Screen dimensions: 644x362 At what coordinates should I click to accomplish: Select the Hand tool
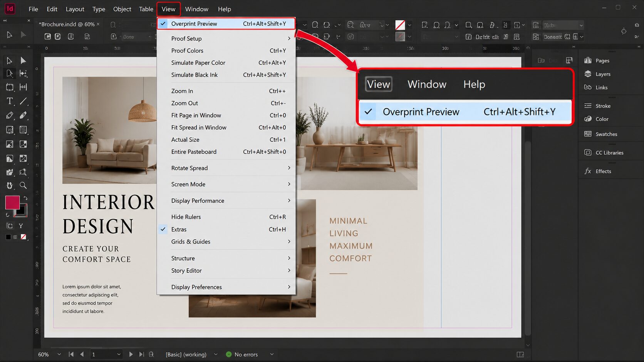coord(9,185)
